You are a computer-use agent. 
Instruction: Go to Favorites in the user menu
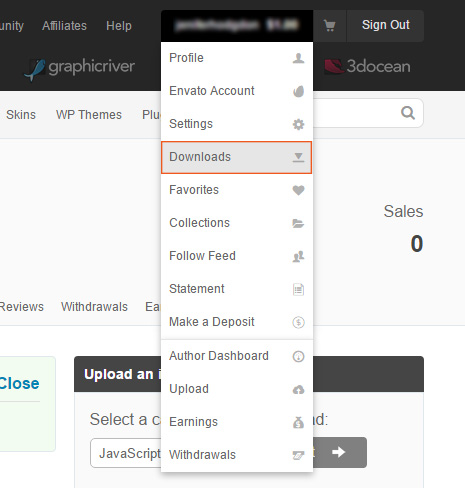pyautogui.click(x=237, y=190)
